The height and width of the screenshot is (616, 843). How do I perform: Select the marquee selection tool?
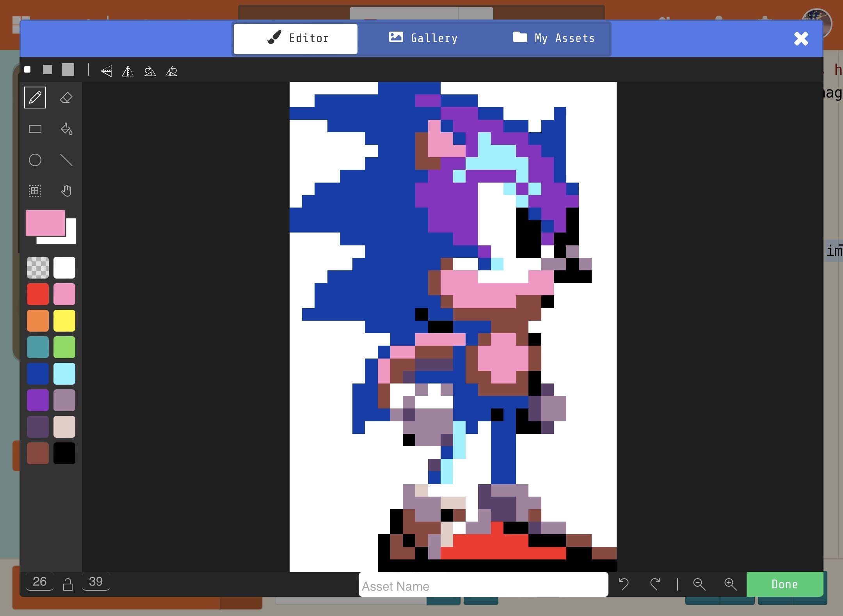point(35,191)
